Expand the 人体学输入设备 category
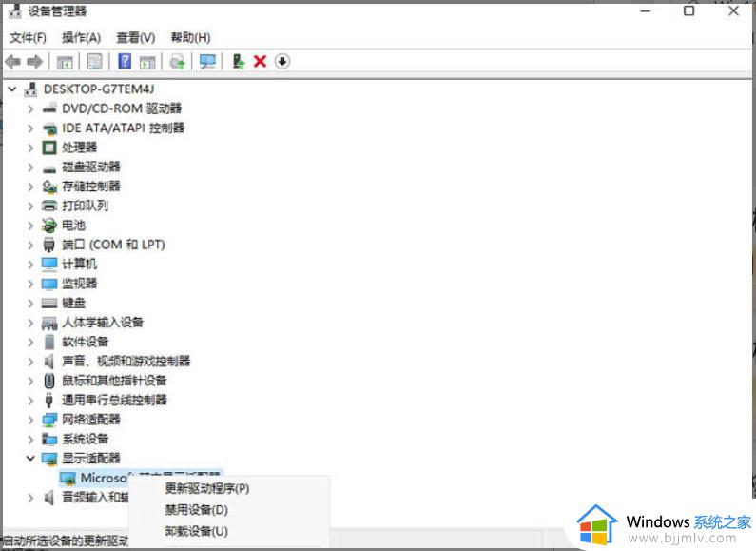This screenshot has height=551, width=756. pos(30,323)
